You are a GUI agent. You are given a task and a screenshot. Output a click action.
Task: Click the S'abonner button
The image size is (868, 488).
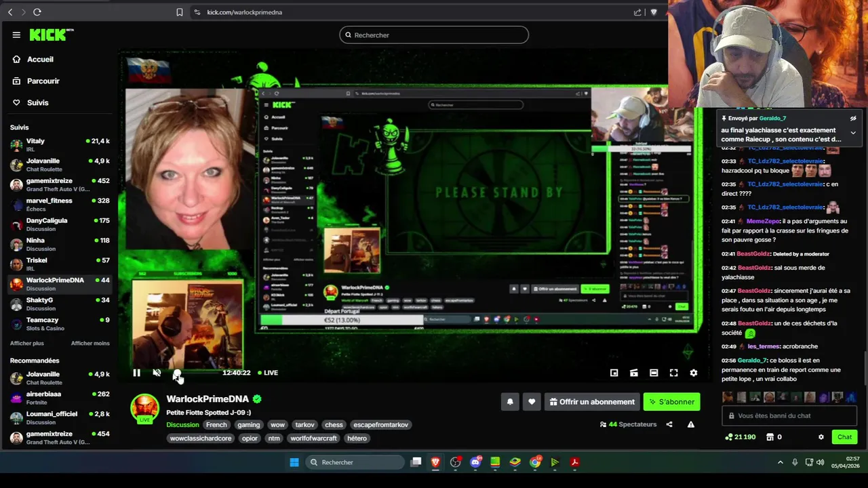point(671,402)
